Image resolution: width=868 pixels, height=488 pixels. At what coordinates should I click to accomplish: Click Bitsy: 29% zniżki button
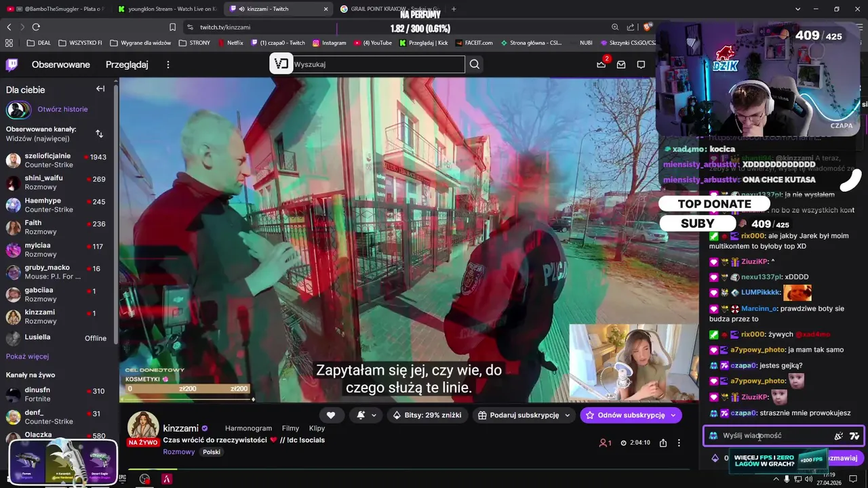coord(427,415)
